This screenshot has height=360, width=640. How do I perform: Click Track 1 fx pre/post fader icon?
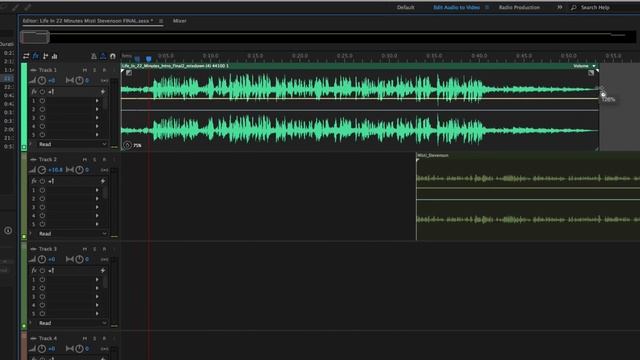coord(51,91)
